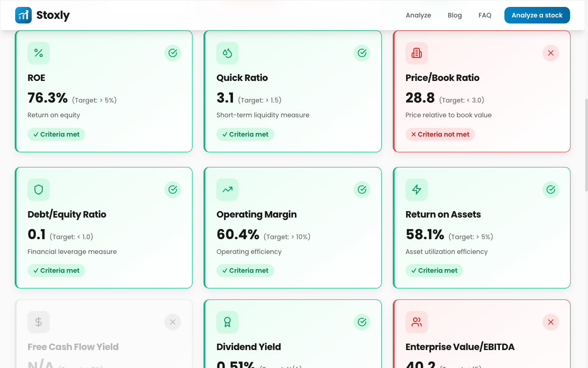Select the Debt/Equity Ratio card title
588x368 pixels.
pyautogui.click(x=67, y=214)
